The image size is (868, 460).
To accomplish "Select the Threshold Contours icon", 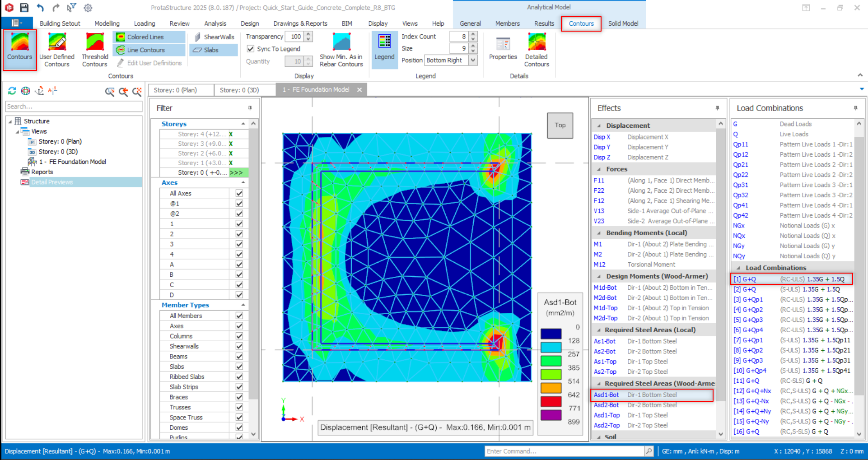I will (x=95, y=50).
